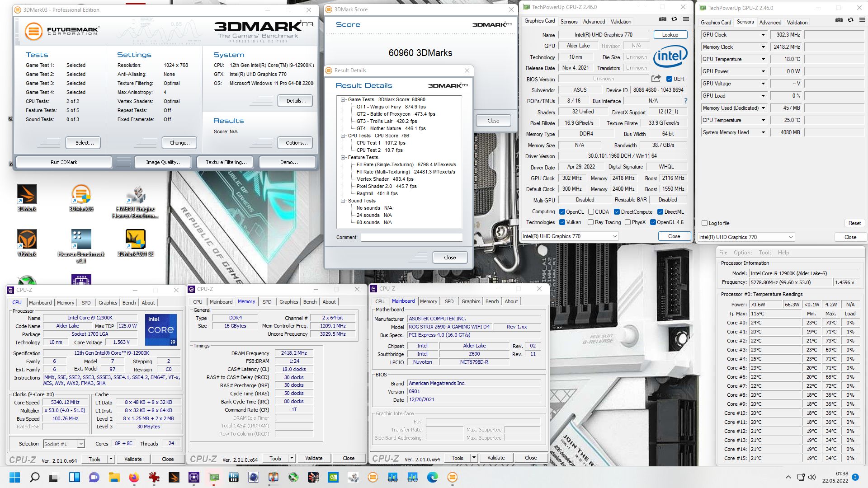Image resolution: width=868 pixels, height=488 pixels.
Task: Toggle the CUDA checkbox
Action: (590, 212)
